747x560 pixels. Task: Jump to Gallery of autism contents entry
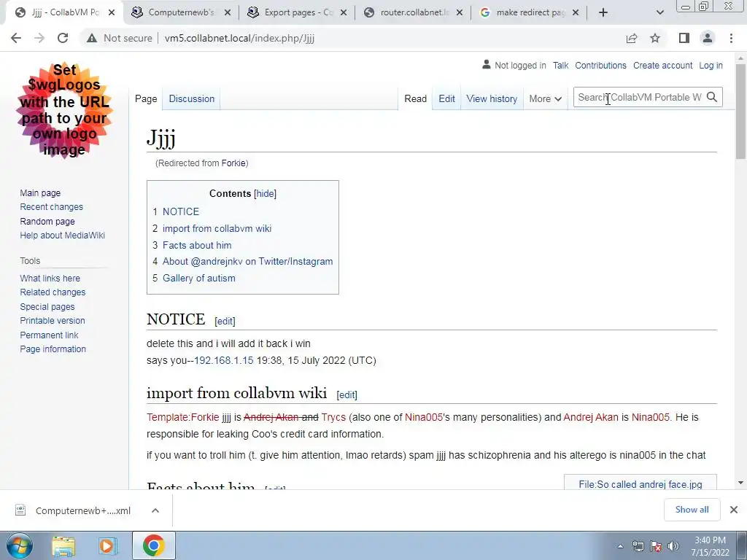(198, 278)
